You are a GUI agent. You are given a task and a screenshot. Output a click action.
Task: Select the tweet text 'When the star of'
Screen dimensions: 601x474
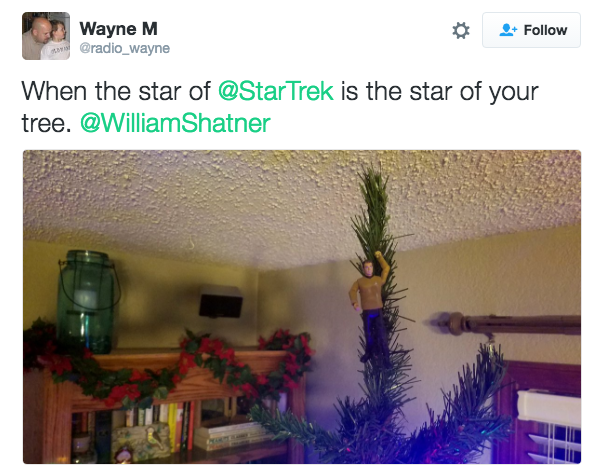coord(116,91)
